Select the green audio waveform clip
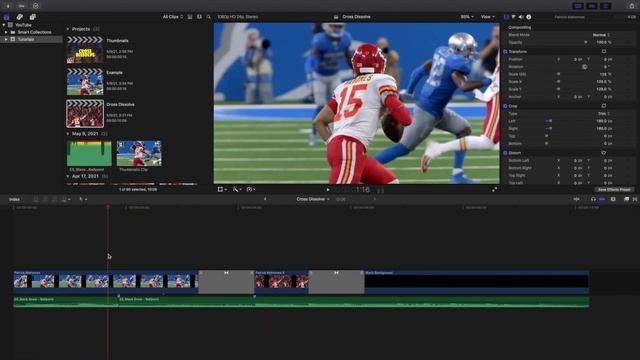Screen dimensions: 640x360 click(89, 153)
